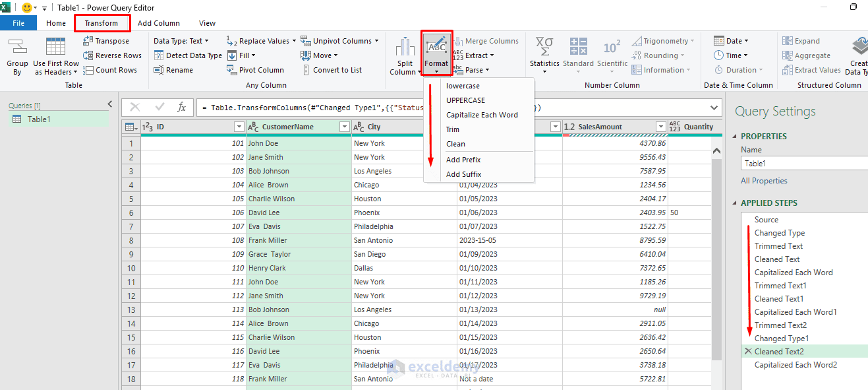This screenshot has height=390, width=868.
Task: Click the Scientific icon
Action: tap(612, 47)
